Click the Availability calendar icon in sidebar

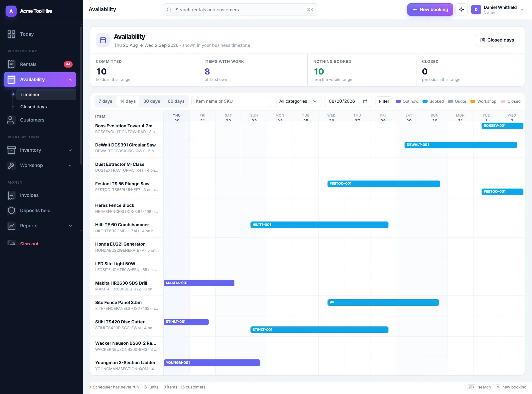point(11,79)
